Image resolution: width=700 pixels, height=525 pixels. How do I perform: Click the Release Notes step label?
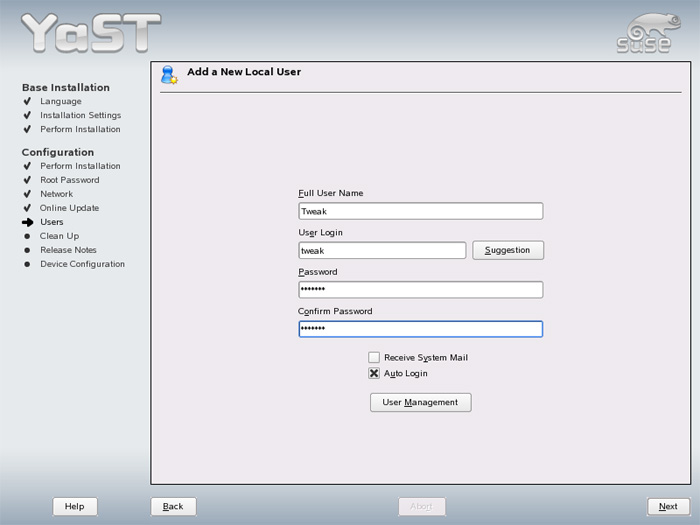tap(68, 250)
